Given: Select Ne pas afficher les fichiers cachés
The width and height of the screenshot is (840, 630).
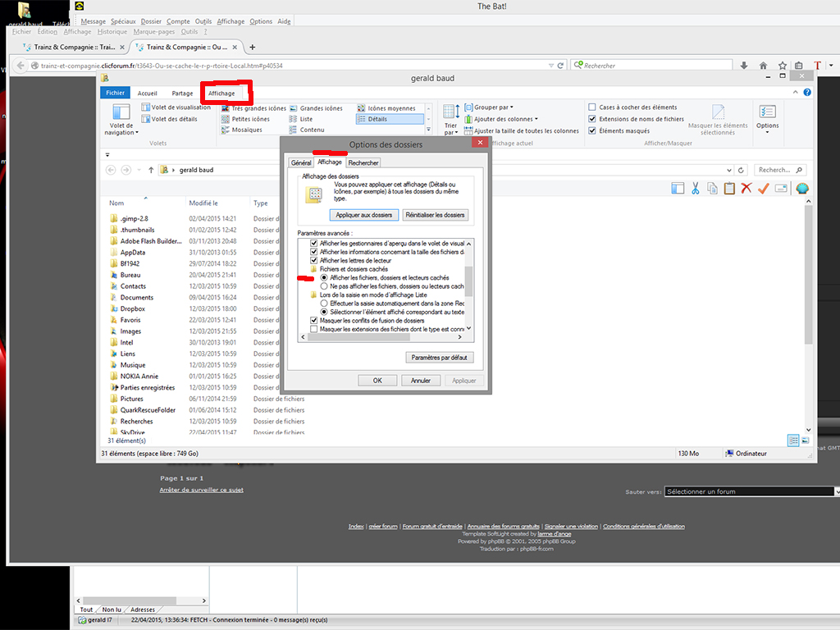Looking at the screenshot, I should [x=324, y=286].
